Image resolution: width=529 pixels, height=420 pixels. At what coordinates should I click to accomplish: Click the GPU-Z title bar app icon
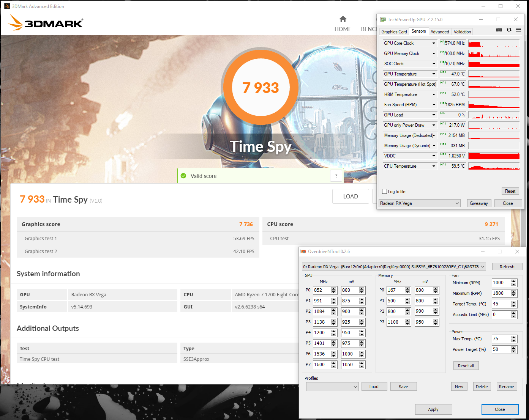[x=383, y=19]
